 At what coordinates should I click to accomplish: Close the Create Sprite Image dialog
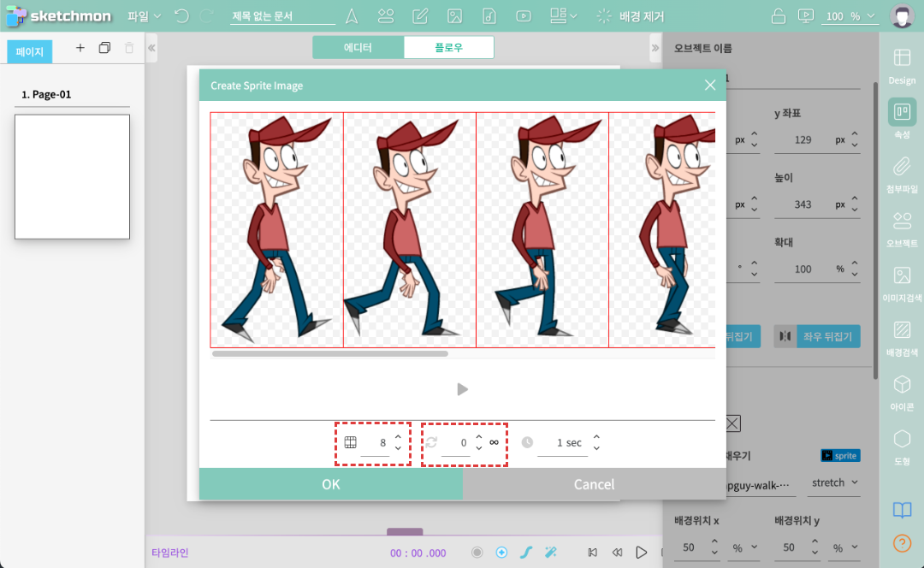click(709, 86)
